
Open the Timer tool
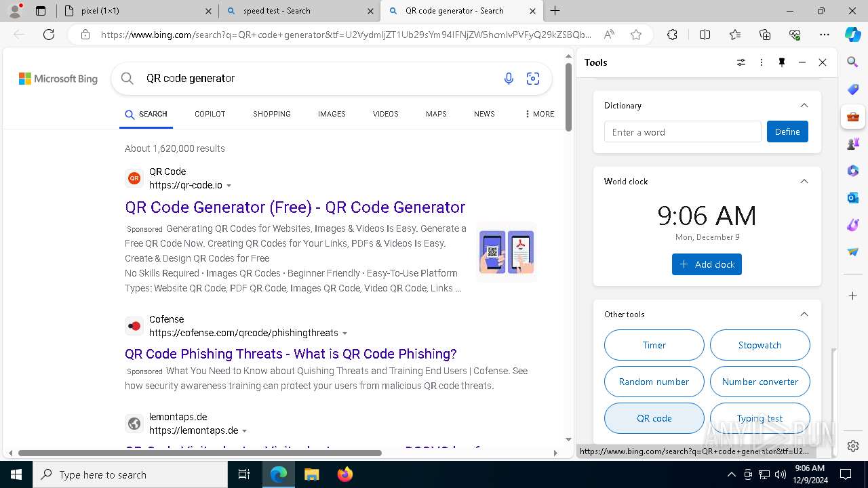click(x=654, y=345)
